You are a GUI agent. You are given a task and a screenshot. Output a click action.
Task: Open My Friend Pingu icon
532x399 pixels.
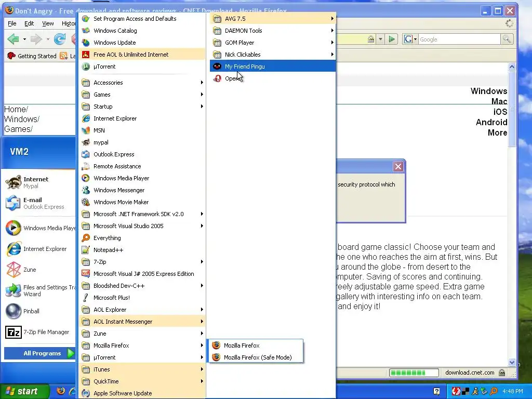click(217, 66)
